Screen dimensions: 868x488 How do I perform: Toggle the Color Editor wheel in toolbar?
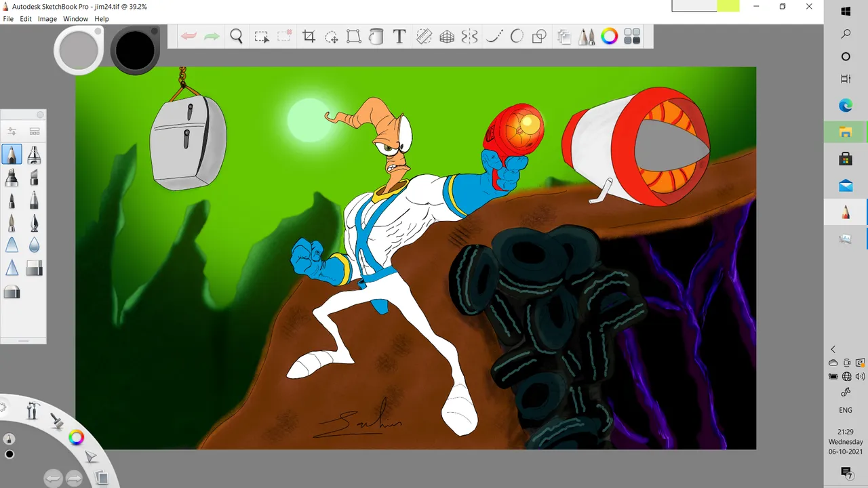tap(610, 37)
